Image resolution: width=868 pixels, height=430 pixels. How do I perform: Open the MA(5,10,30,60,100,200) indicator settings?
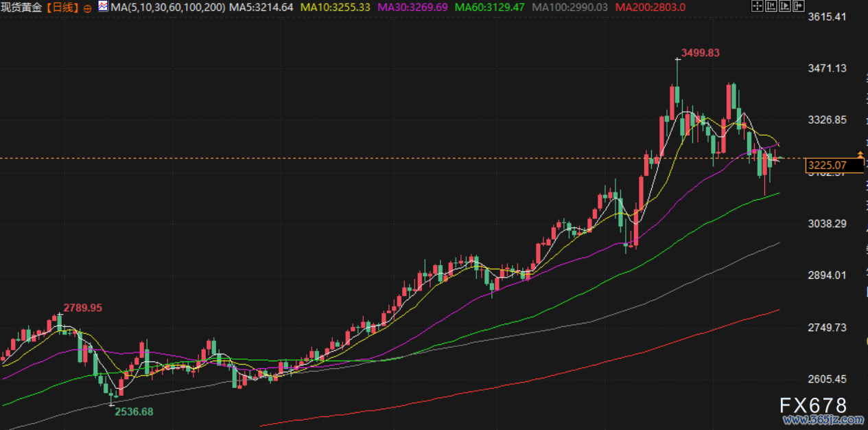click(x=167, y=8)
